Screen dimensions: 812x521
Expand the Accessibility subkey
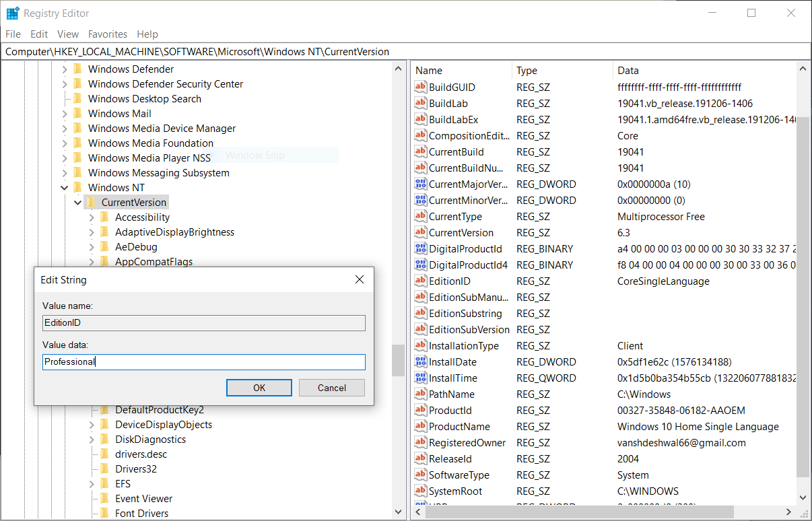pos(92,217)
